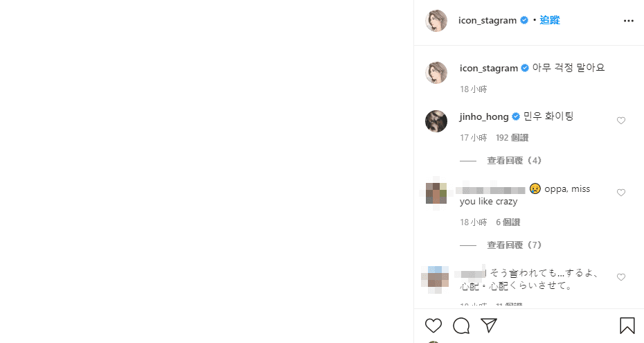Click the caption's 18 小時 timestamp
Screen dimensions: 644x343
click(473, 89)
